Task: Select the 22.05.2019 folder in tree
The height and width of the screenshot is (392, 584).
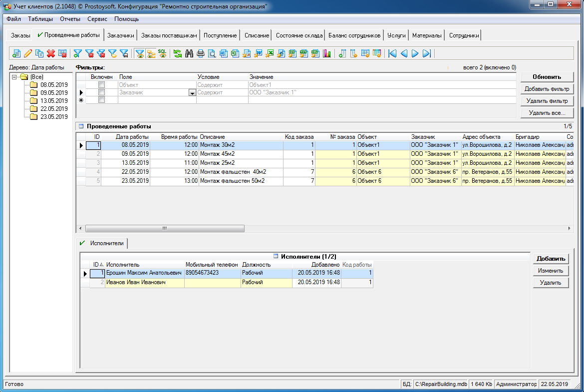Action: 53,109
